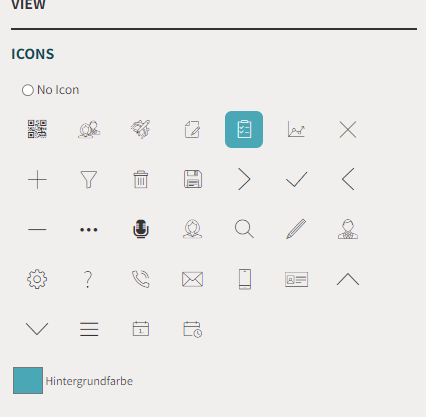426x417 pixels.
Task: Select the trash bin icon
Action: click(141, 179)
